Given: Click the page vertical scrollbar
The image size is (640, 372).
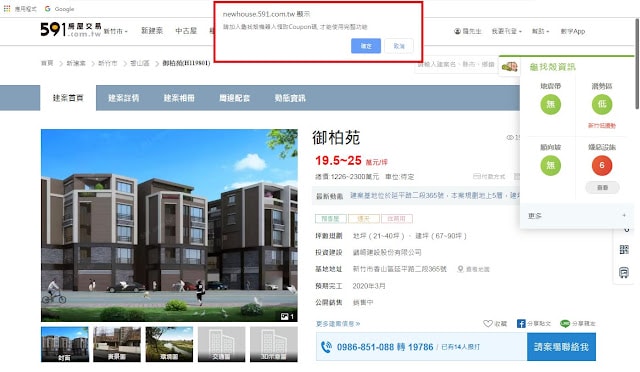Looking at the screenshot, I should point(637,64).
